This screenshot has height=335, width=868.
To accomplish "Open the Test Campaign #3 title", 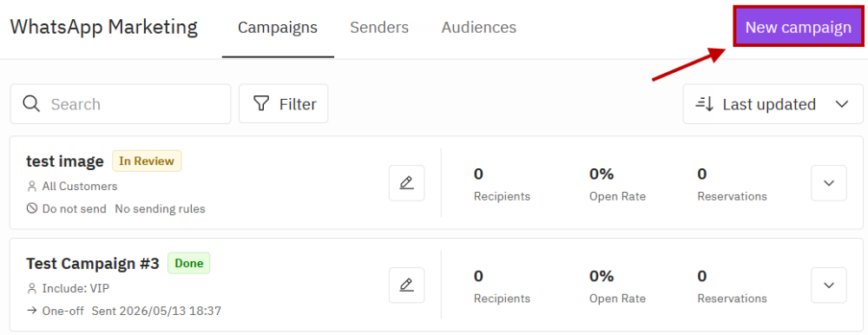I will pos(93,264).
